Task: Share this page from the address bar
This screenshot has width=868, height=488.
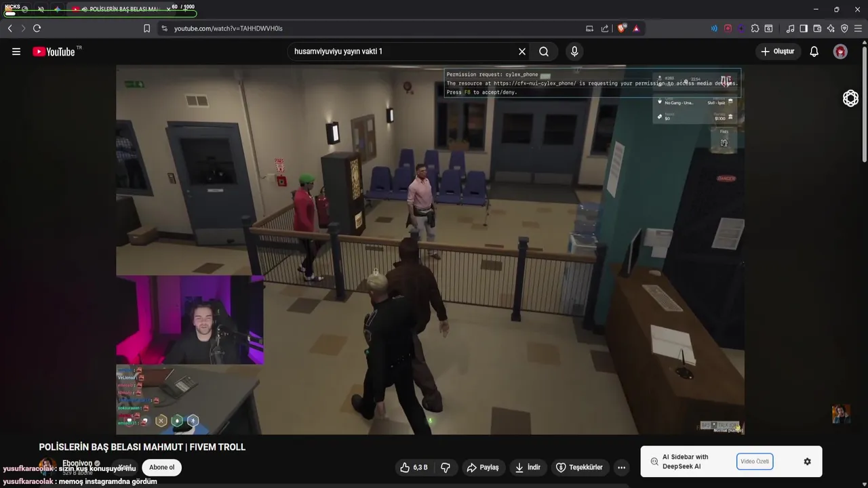Action: pyautogui.click(x=605, y=28)
